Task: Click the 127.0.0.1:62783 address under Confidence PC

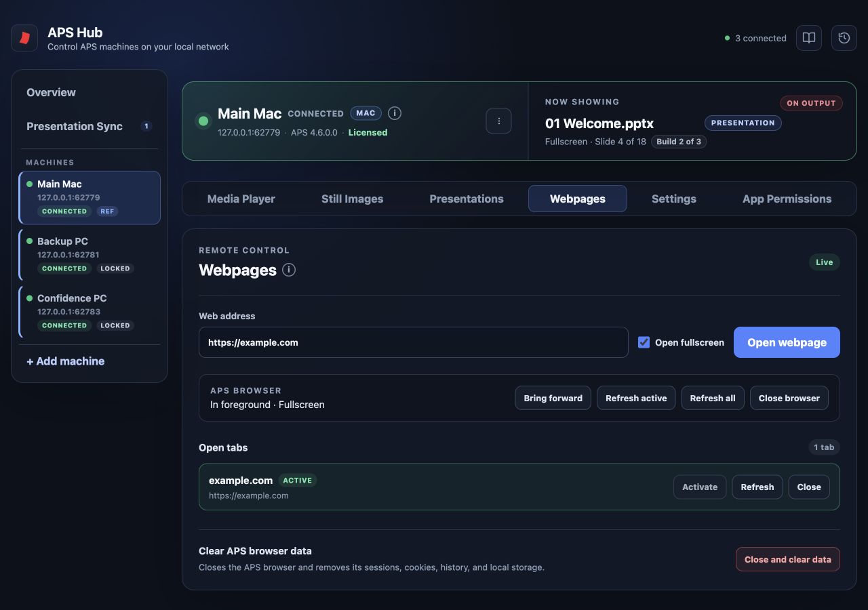Action: [x=68, y=312]
